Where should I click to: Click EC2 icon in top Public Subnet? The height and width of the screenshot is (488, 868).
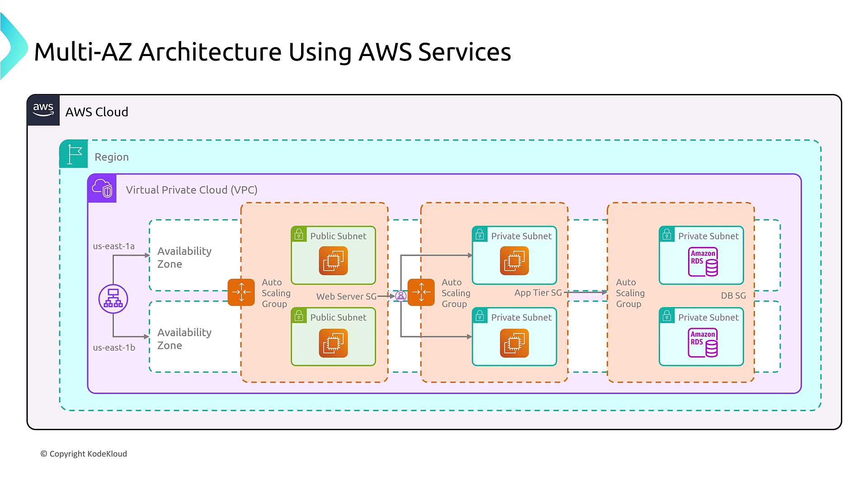tap(333, 261)
